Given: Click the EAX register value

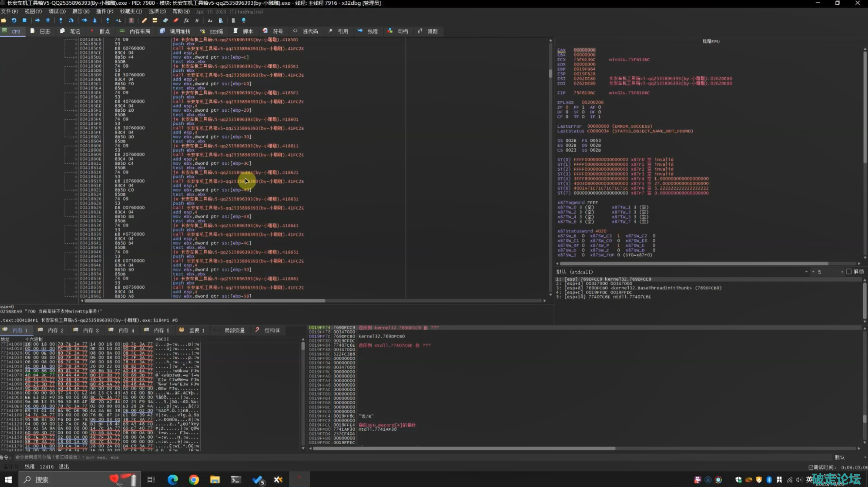Looking at the screenshot, I should pyautogui.click(x=584, y=50).
